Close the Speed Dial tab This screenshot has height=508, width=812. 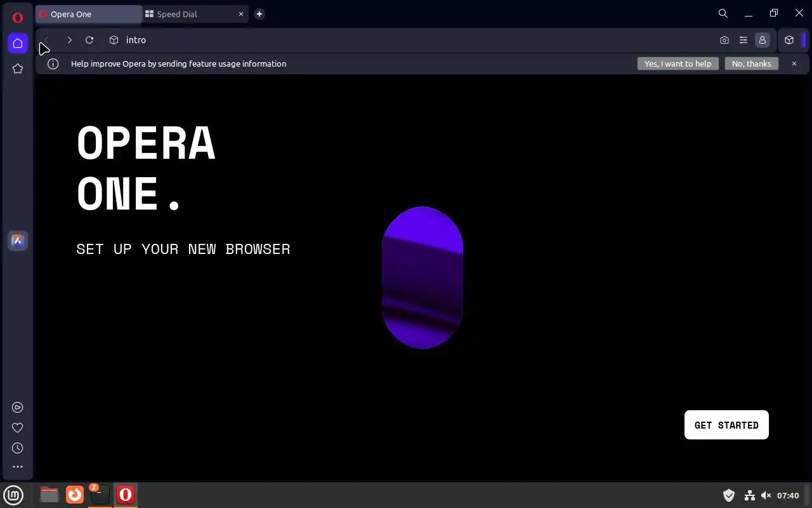pyautogui.click(x=241, y=14)
